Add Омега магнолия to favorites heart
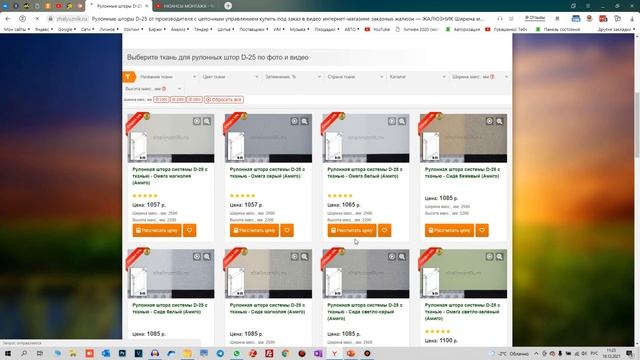This screenshot has height=360, width=640. 189,230
